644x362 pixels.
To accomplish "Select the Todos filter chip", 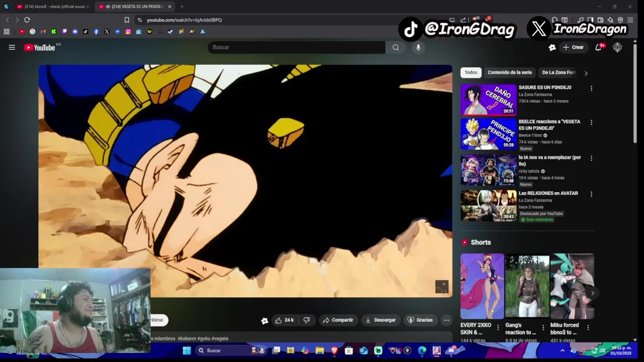I will pos(471,72).
